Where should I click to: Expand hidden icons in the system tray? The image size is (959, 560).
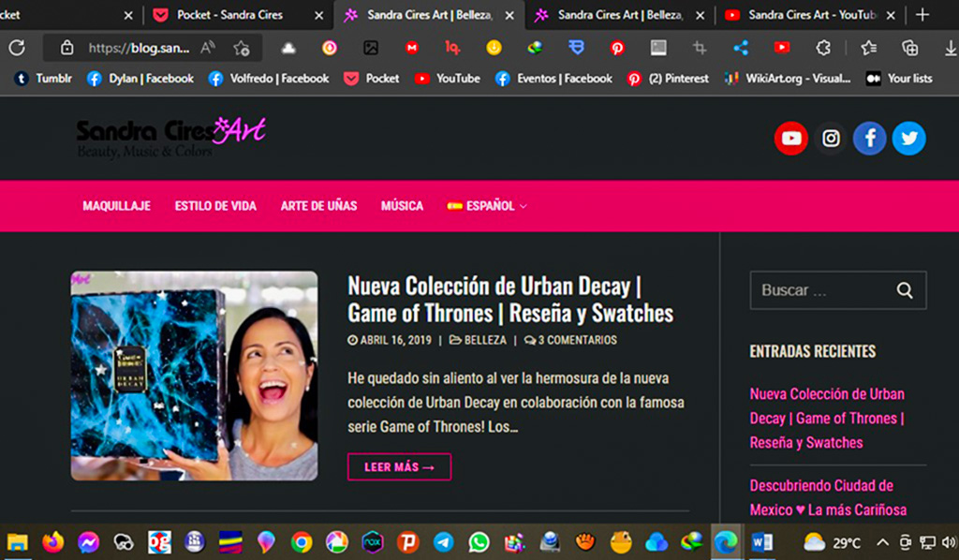pyautogui.click(x=881, y=541)
